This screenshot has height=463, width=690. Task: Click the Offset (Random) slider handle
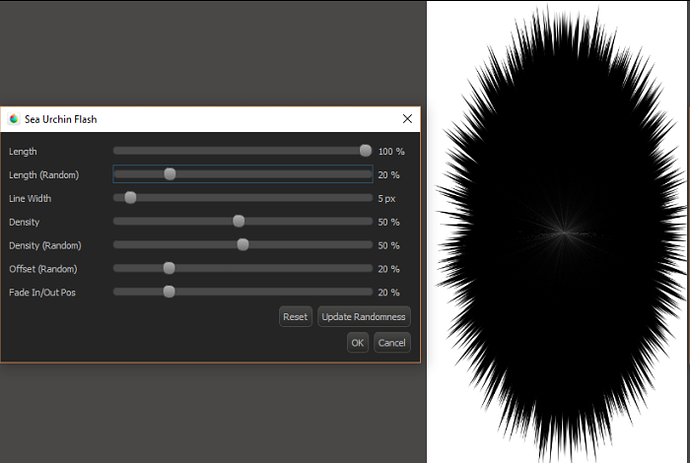tap(169, 268)
